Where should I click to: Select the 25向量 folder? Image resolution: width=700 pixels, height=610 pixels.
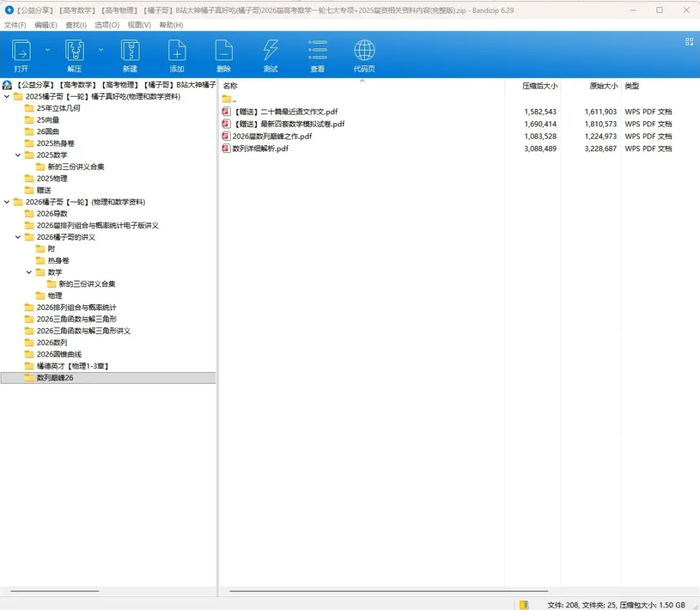[x=42, y=120]
